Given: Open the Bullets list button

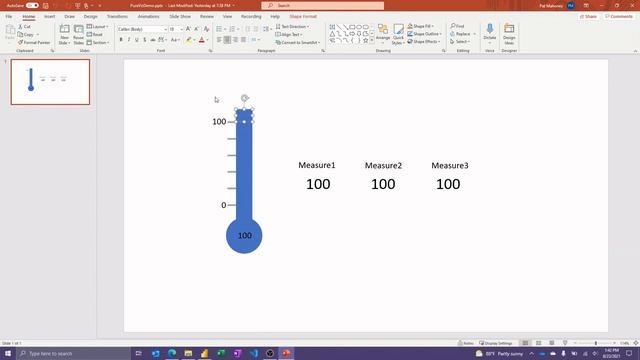Looking at the screenshot, I should [219, 29].
